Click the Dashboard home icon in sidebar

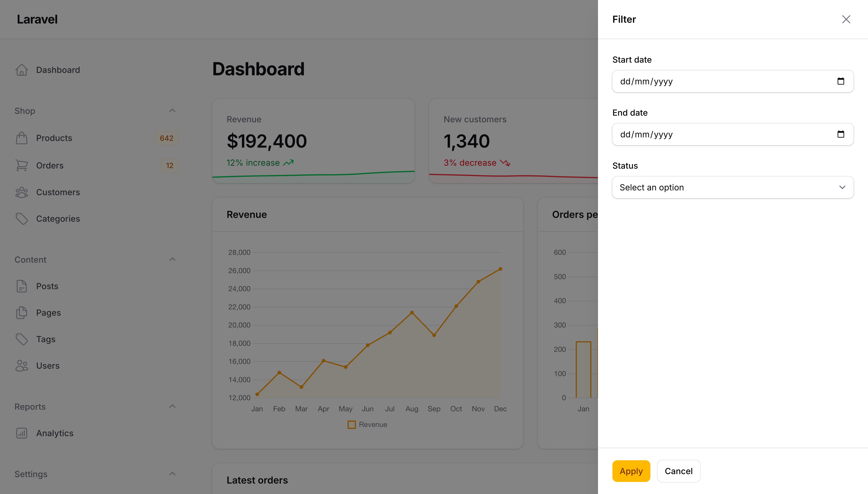(x=22, y=70)
